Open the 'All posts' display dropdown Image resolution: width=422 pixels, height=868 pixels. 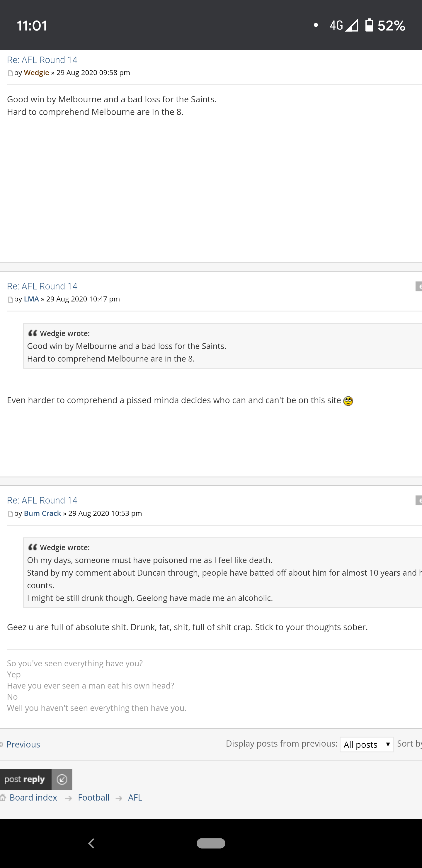(x=366, y=744)
